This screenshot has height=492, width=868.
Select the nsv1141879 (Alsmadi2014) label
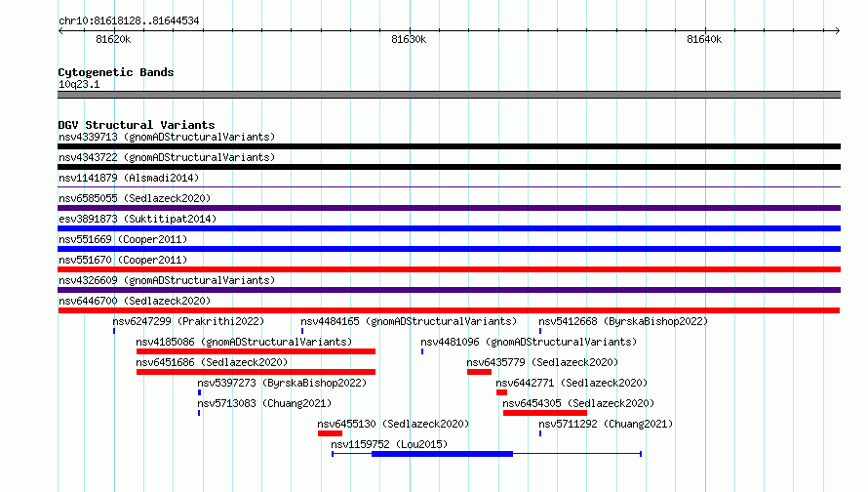tap(129, 178)
